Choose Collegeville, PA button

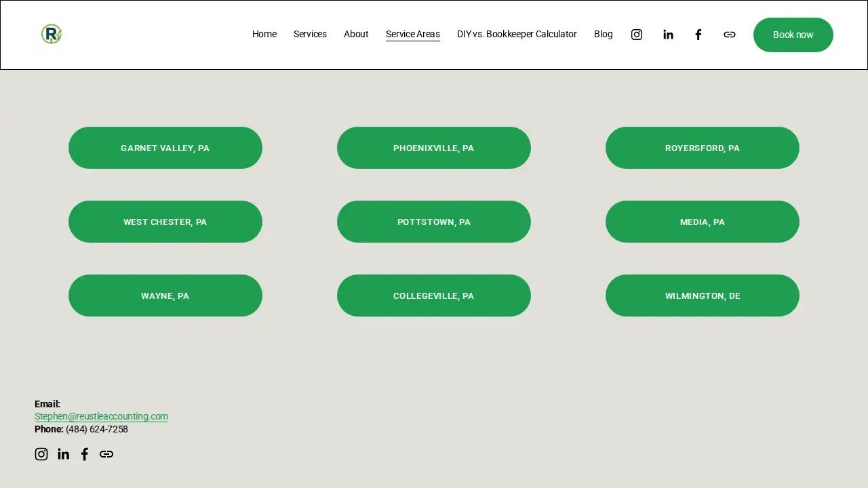(x=434, y=296)
